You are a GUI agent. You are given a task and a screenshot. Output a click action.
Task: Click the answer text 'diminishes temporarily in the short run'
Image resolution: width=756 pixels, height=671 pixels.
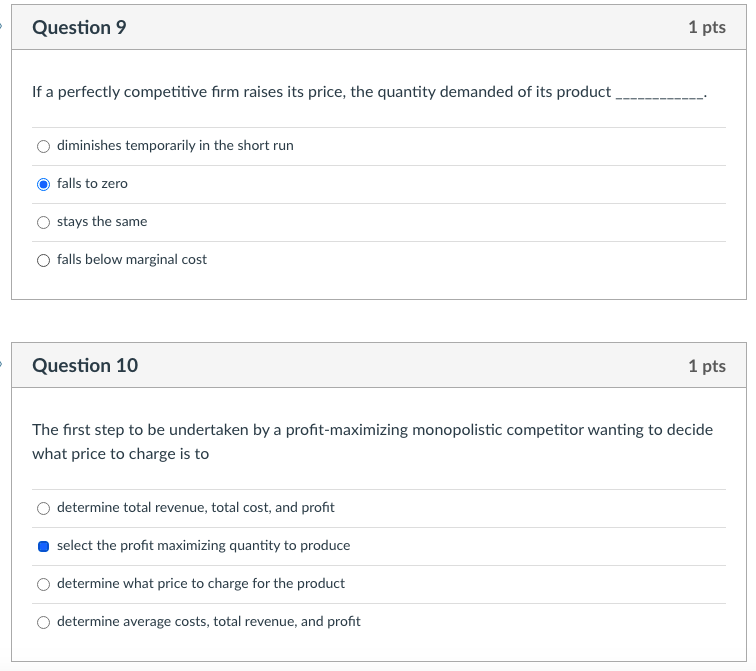point(175,146)
